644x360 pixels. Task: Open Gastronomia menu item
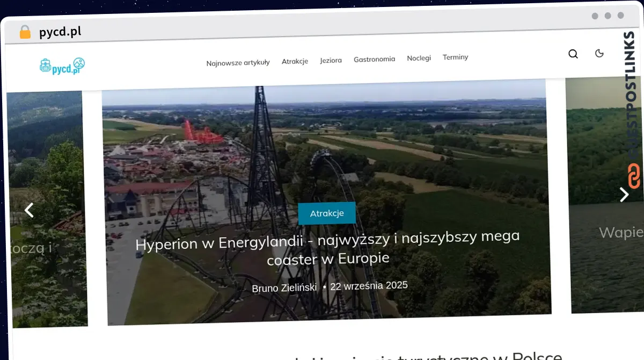click(374, 59)
